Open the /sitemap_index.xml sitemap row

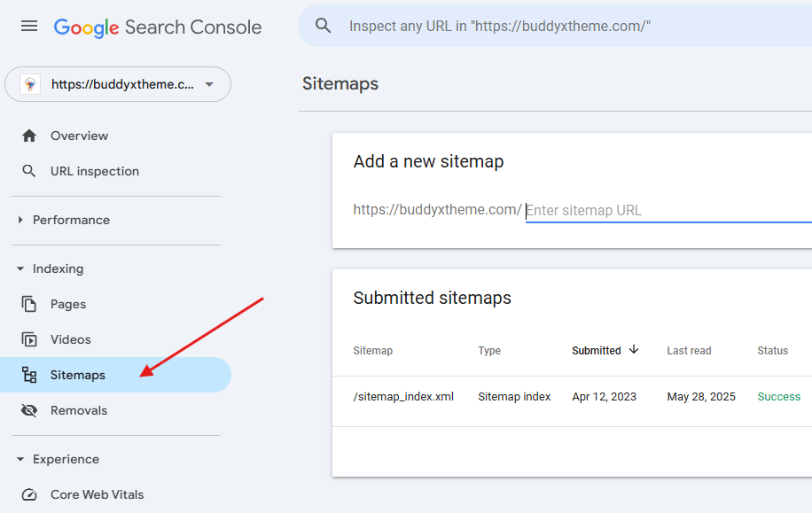click(403, 396)
